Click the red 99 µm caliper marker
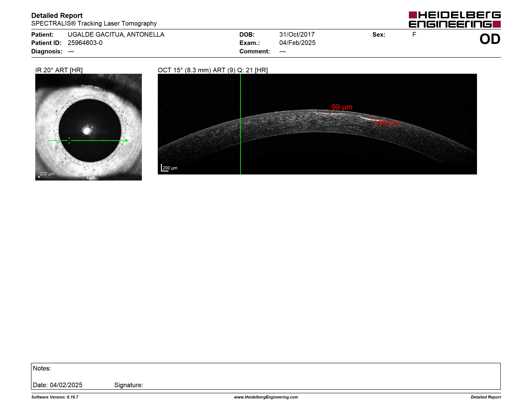The image size is (532, 411). point(329,112)
